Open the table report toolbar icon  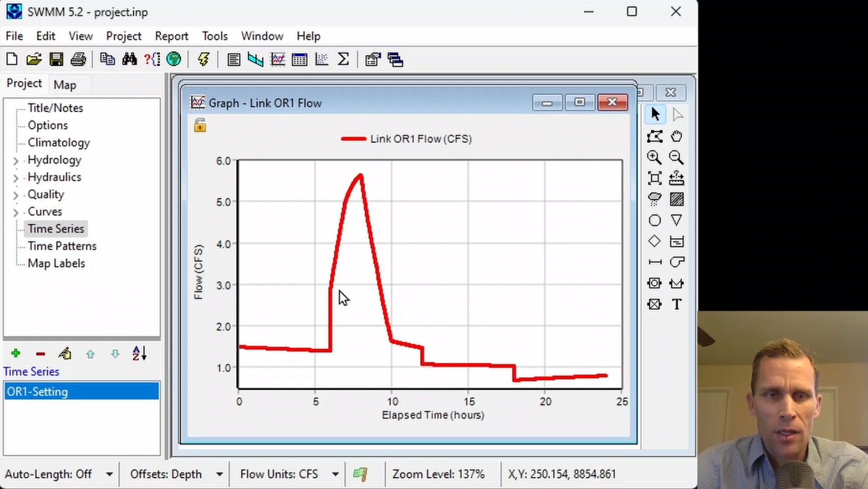pyautogui.click(x=299, y=60)
